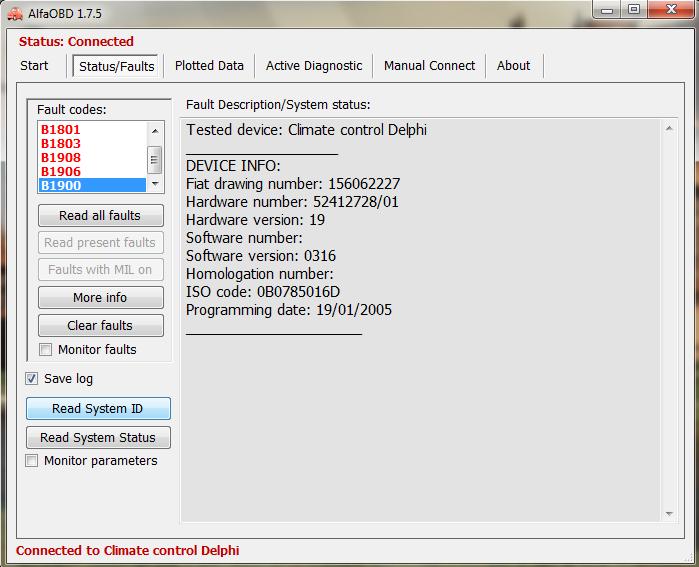This screenshot has width=699, height=567.
Task: Select fault code B1908
Action: 60,157
